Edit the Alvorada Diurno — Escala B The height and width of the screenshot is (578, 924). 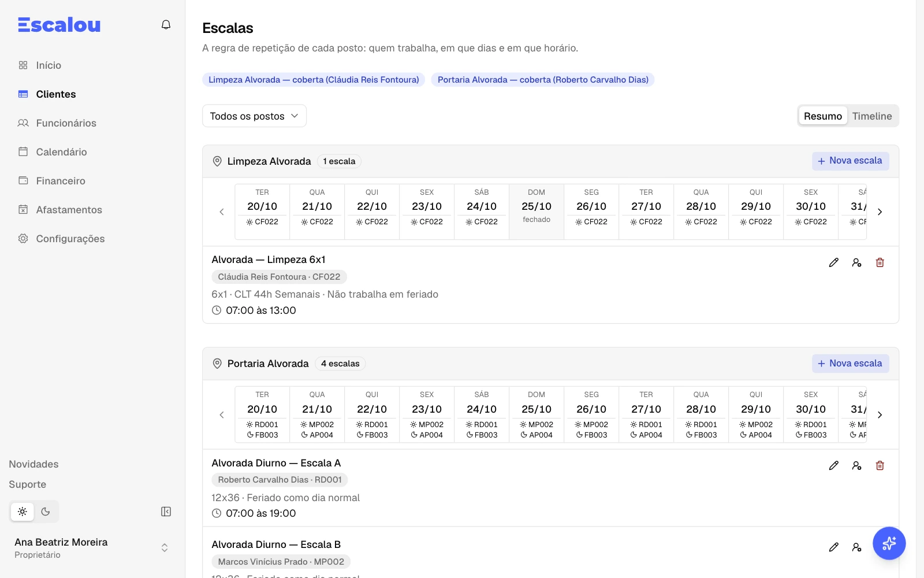833,547
